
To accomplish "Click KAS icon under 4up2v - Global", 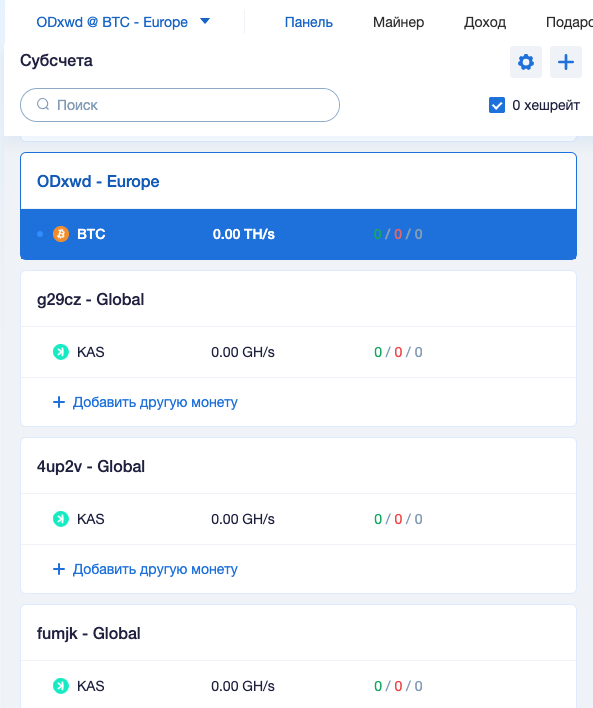I will pos(61,519).
